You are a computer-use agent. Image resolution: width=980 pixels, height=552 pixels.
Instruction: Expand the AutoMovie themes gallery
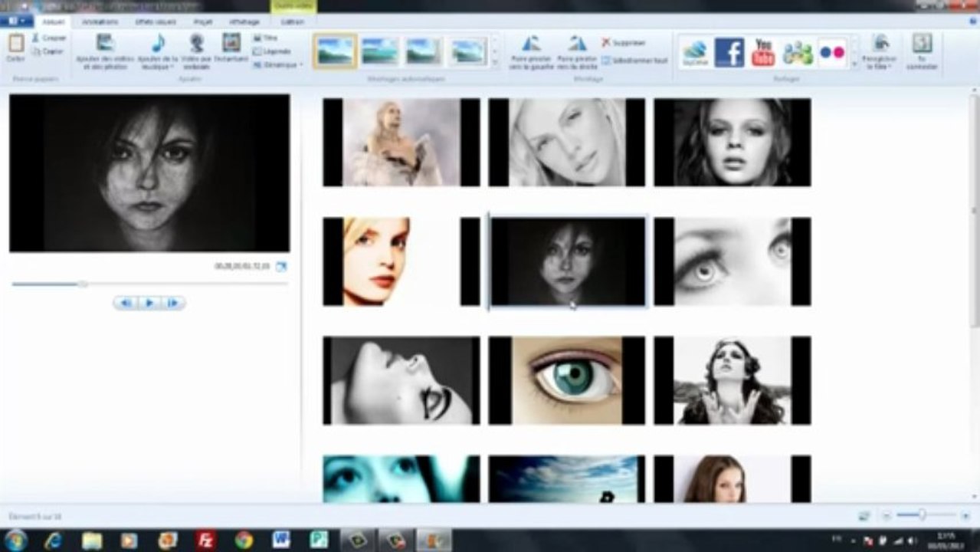pos(494,63)
